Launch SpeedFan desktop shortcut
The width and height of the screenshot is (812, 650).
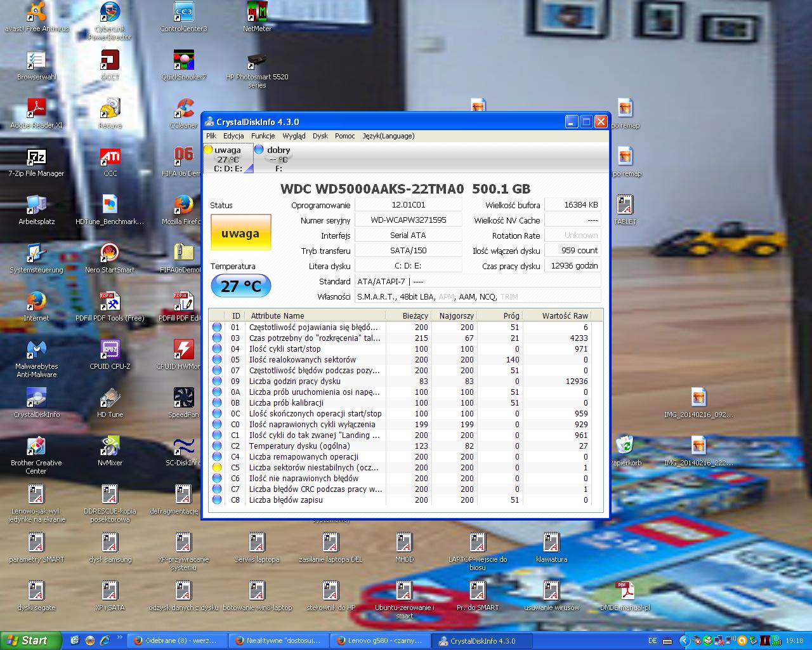click(x=183, y=403)
